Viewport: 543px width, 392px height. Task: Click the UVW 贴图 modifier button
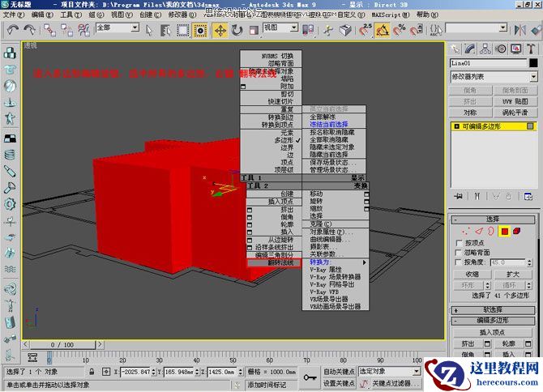[515, 101]
